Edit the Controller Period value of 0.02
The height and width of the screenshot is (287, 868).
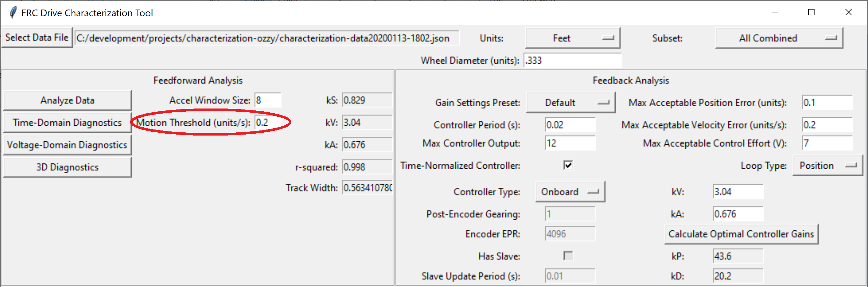tap(569, 125)
